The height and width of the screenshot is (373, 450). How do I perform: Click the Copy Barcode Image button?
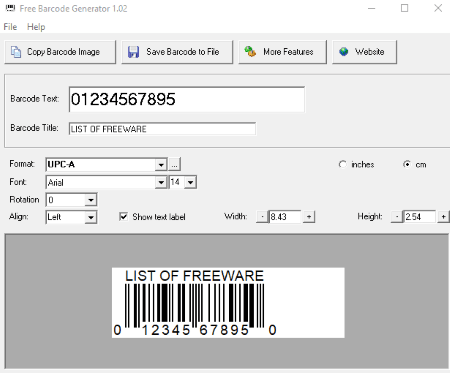point(60,52)
